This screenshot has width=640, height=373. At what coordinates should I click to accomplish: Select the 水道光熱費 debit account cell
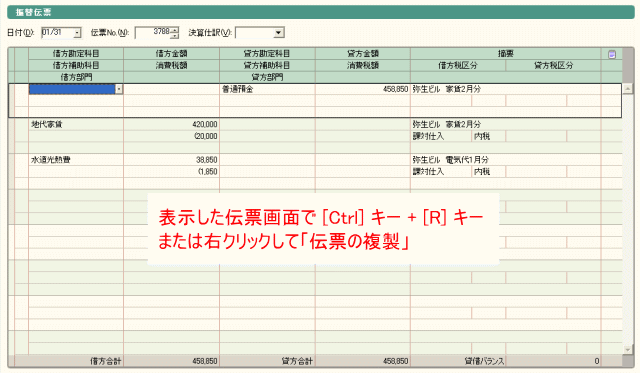(76, 160)
